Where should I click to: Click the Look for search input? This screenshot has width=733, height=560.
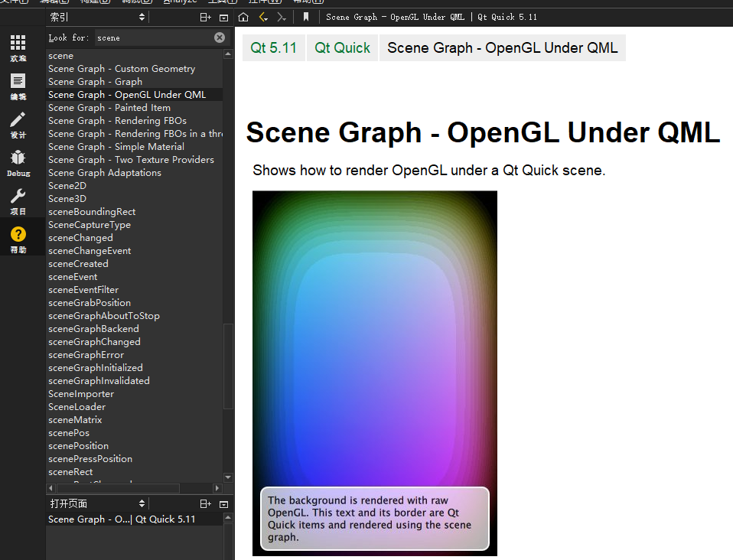pos(153,37)
